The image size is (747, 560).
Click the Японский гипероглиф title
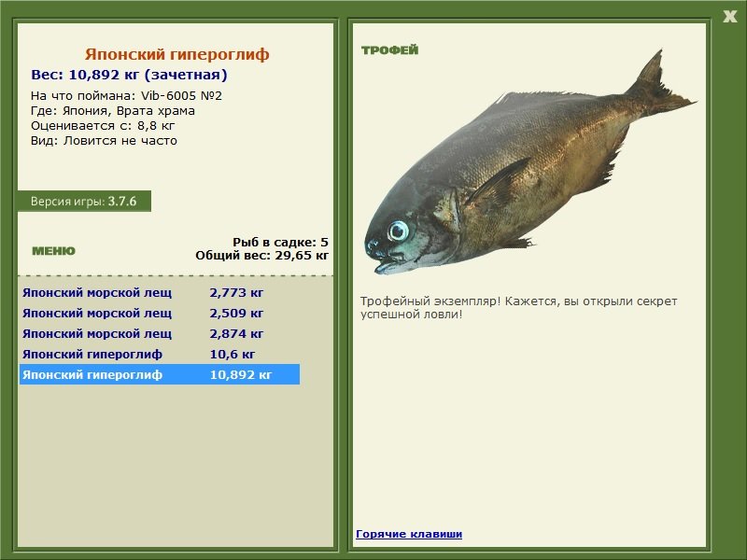tap(177, 54)
